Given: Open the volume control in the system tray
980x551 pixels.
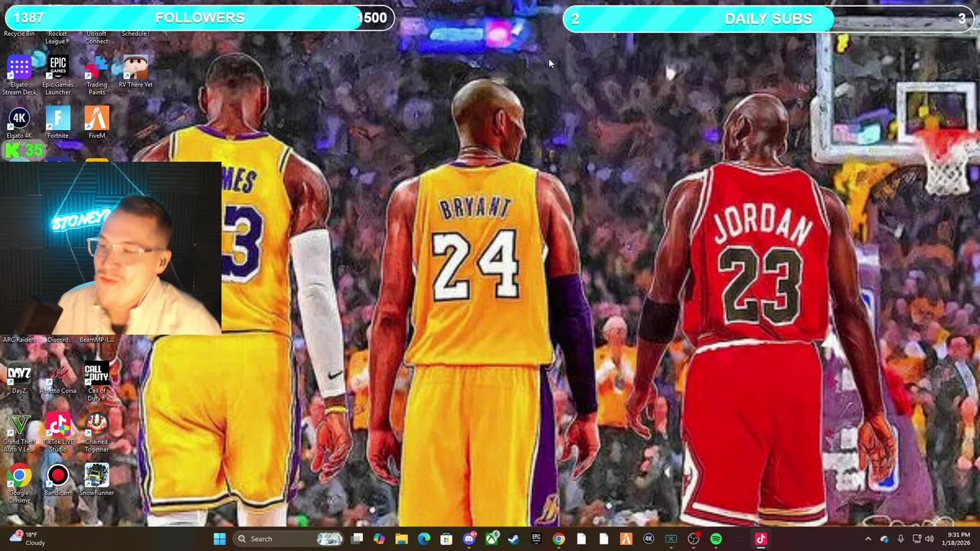Looking at the screenshot, I should 930,539.
